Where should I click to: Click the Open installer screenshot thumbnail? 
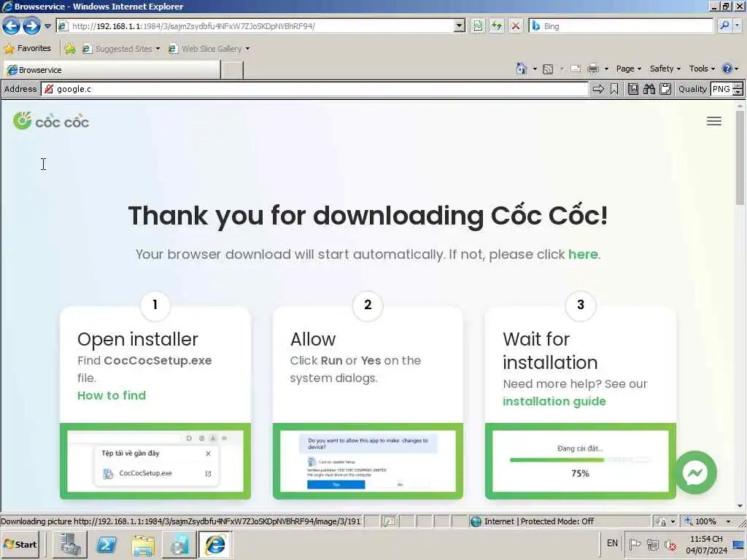[155, 461]
